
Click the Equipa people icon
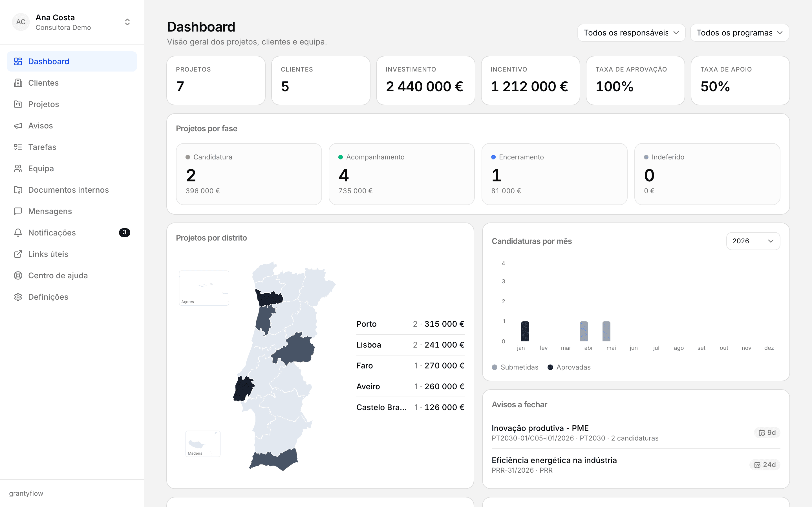[18, 169]
